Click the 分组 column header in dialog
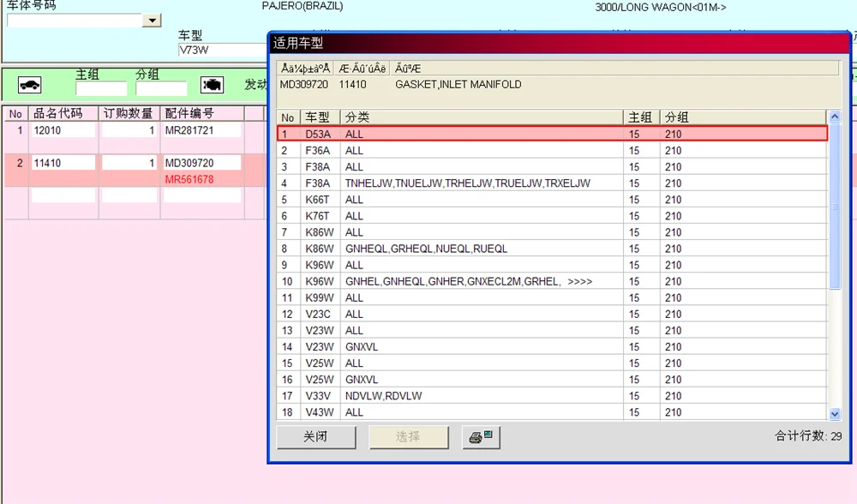Viewport: 857px width, 504px height. [744, 117]
